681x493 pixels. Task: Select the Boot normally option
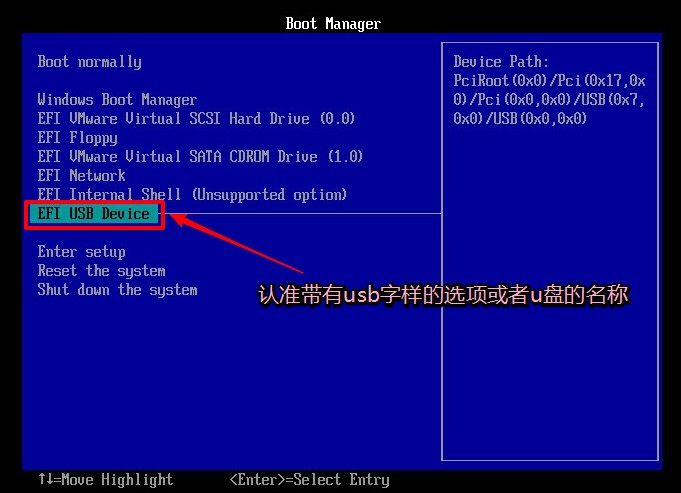(x=89, y=62)
